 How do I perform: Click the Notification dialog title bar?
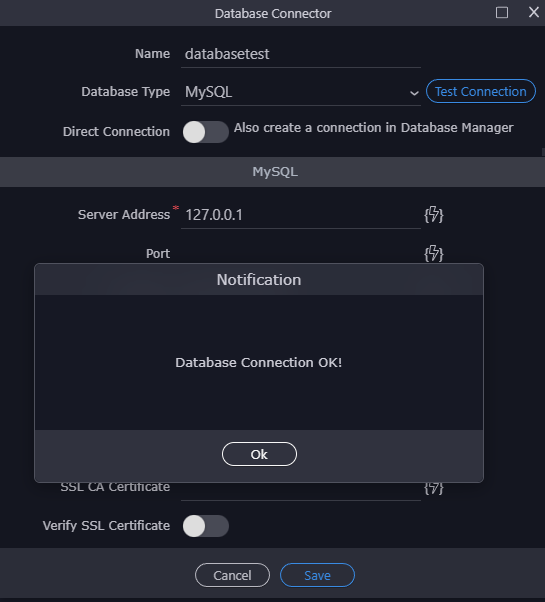[259, 280]
